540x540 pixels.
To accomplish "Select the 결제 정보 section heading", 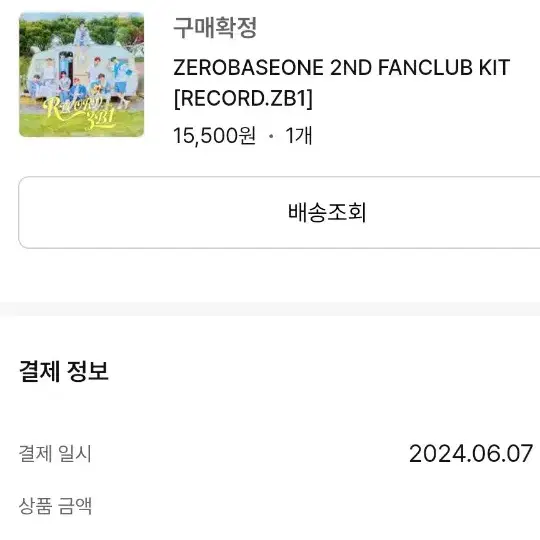I will (x=64, y=371).
